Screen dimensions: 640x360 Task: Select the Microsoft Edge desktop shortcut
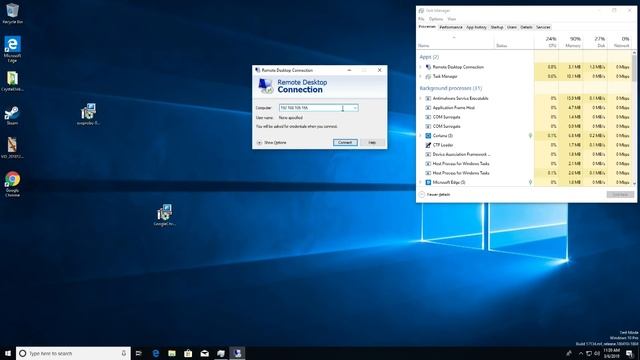pos(12,49)
